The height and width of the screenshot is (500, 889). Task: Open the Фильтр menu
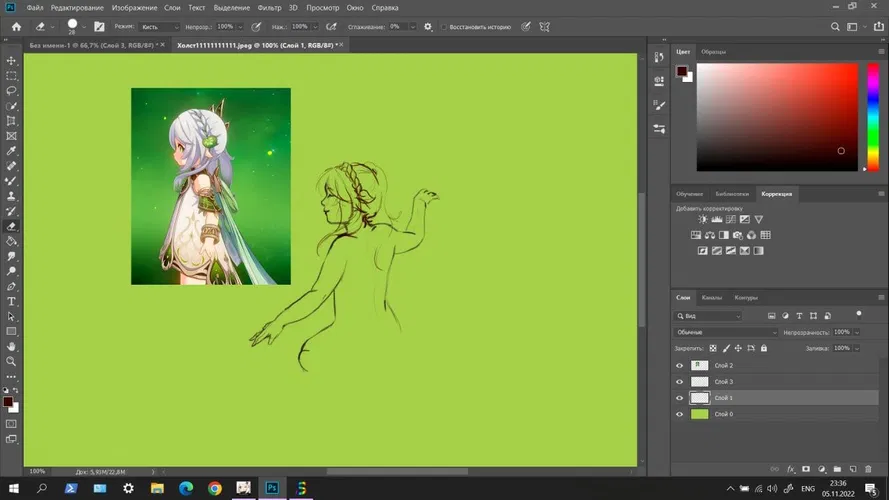[x=269, y=8]
